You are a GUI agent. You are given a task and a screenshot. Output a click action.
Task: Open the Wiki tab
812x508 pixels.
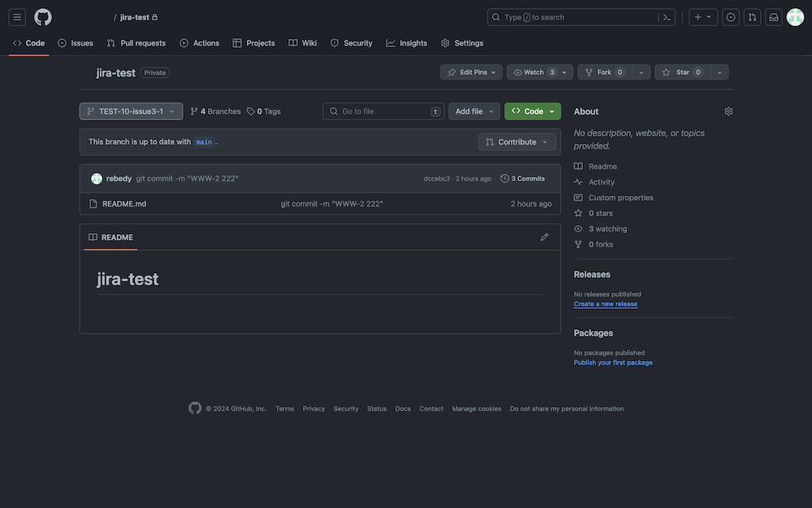(x=302, y=43)
